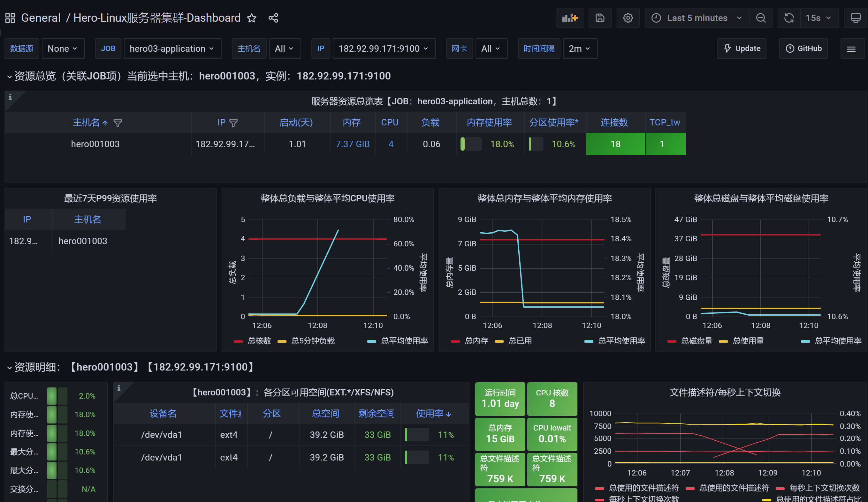The height and width of the screenshot is (502, 868).
Task: Filter the IP column
Action: pyautogui.click(x=233, y=123)
